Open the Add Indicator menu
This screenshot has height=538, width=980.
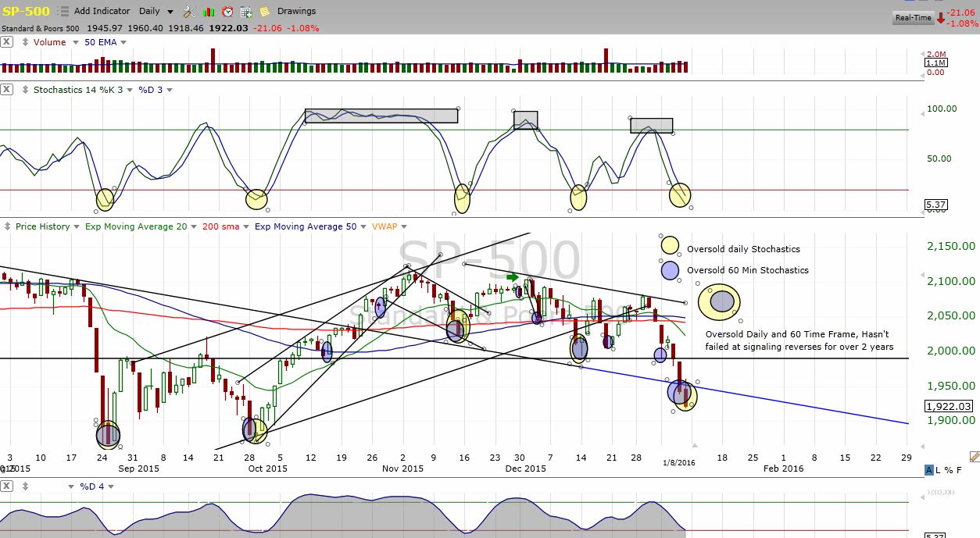(x=102, y=12)
